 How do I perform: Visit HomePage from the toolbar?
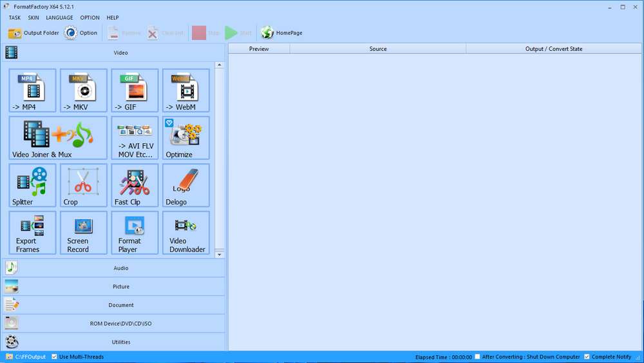coord(282,33)
